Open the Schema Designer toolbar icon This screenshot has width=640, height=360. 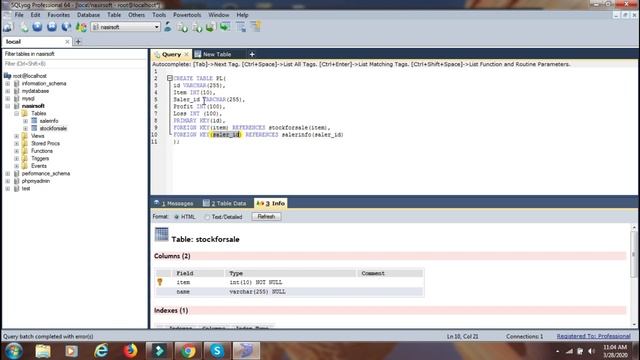(241, 27)
